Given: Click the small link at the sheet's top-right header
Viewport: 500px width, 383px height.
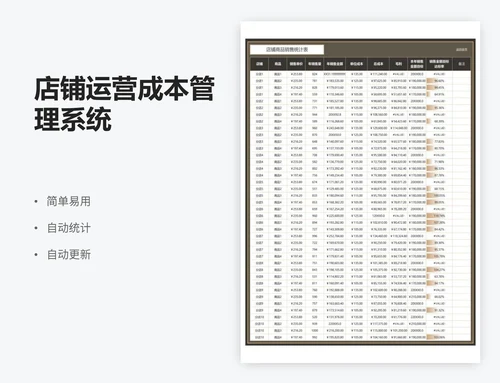Looking at the screenshot, I should pyautogui.click(x=462, y=50).
